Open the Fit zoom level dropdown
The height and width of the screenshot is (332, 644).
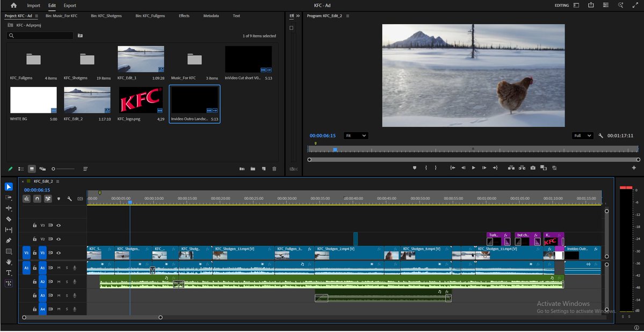tap(356, 135)
